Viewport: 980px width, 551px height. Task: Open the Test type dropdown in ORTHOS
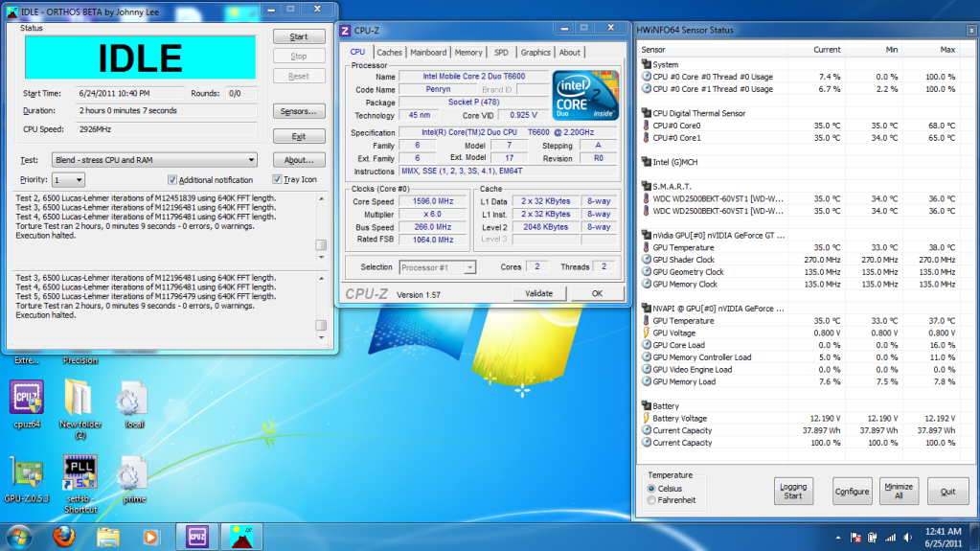tap(154, 160)
